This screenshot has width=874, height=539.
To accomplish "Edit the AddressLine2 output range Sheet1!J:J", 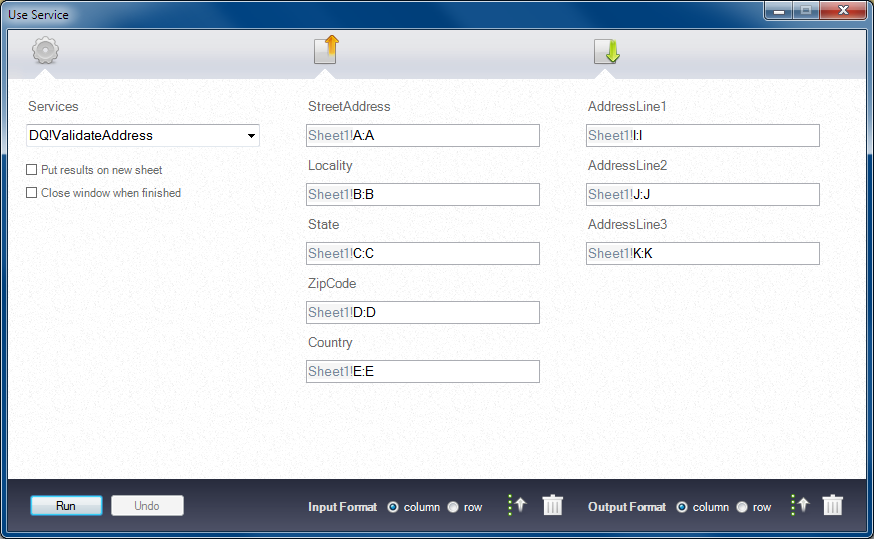I will point(702,195).
